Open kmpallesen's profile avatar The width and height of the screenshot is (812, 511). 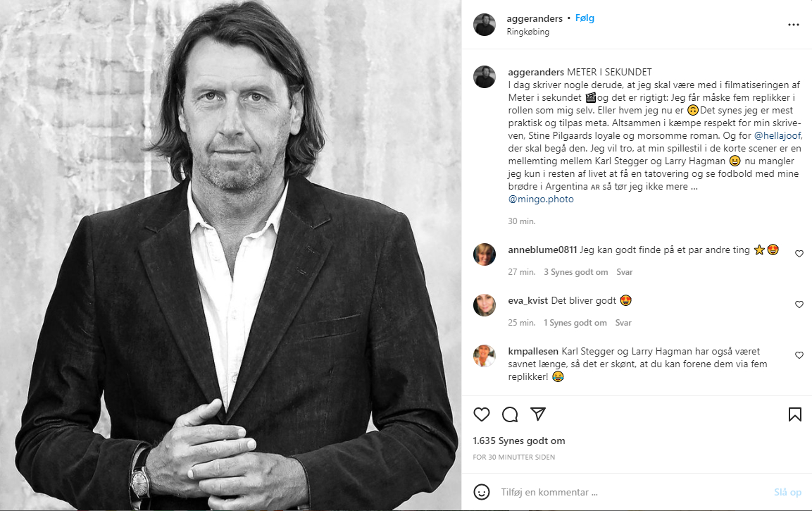click(485, 356)
